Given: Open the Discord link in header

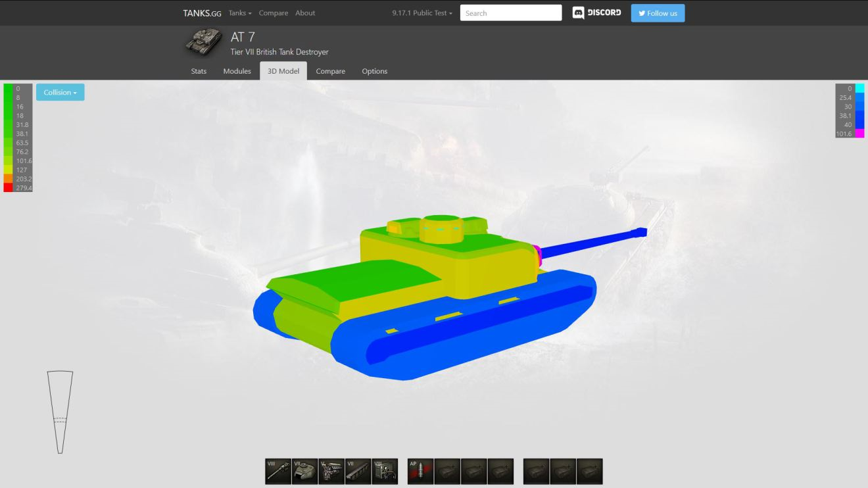Looking at the screenshot, I should pos(597,13).
